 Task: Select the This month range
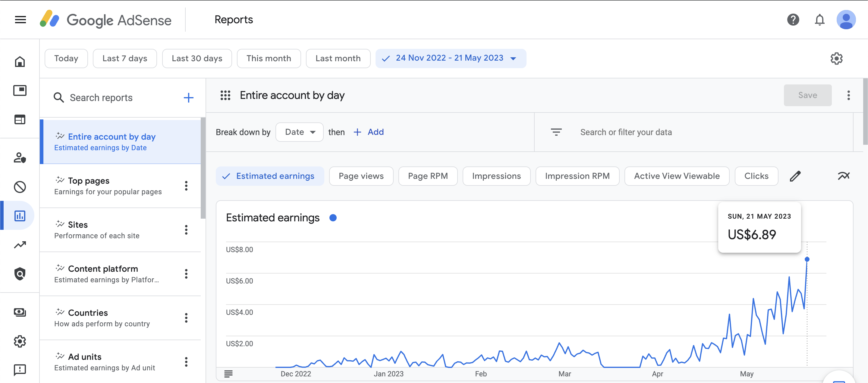pyautogui.click(x=269, y=58)
